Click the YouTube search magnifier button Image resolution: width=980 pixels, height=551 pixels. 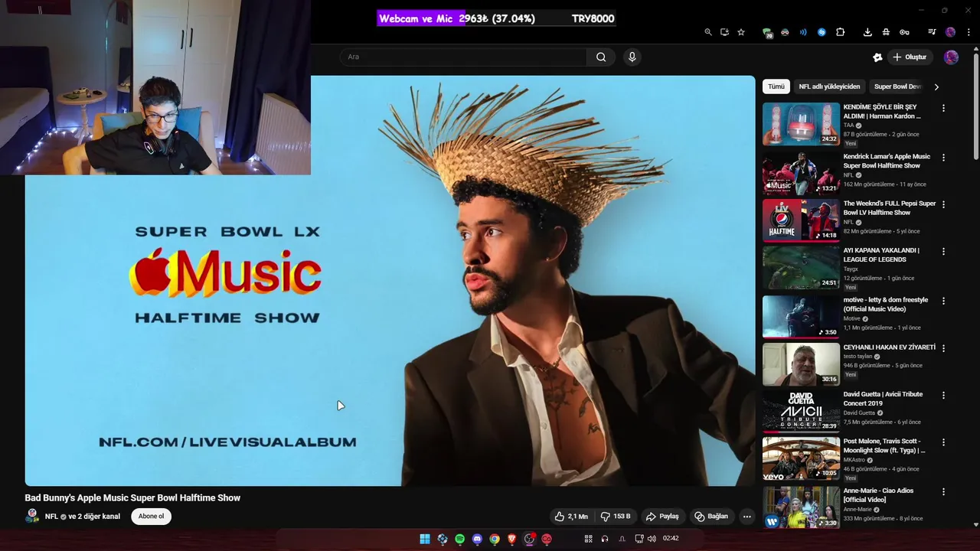click(601, 57)
